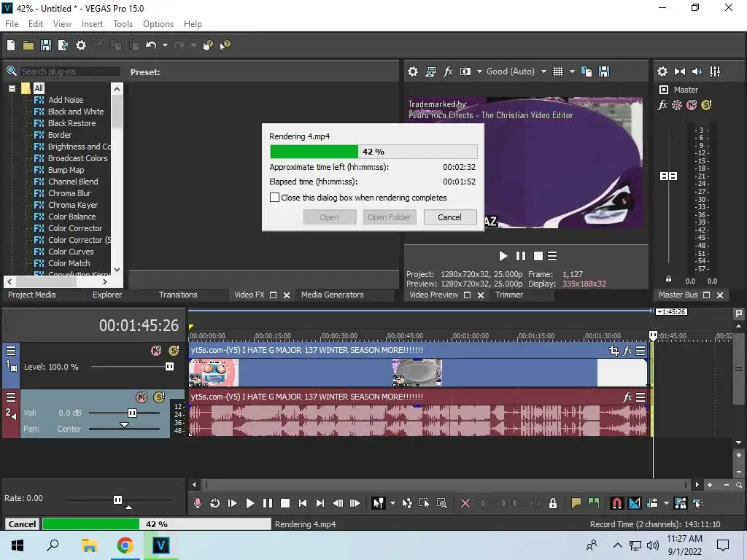Screen dimensions: 747x560
Task: Click the Undo arrow icon
Action: coord(151,45)
